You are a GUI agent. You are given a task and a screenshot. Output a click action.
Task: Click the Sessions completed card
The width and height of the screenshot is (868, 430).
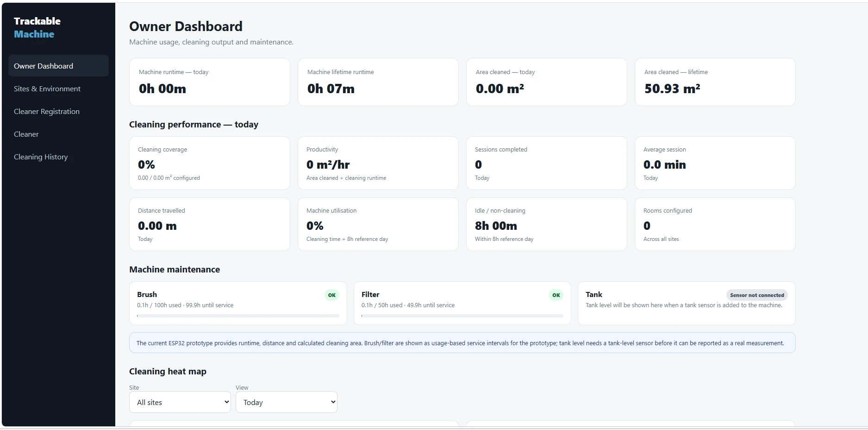click(x=546, y=163)
